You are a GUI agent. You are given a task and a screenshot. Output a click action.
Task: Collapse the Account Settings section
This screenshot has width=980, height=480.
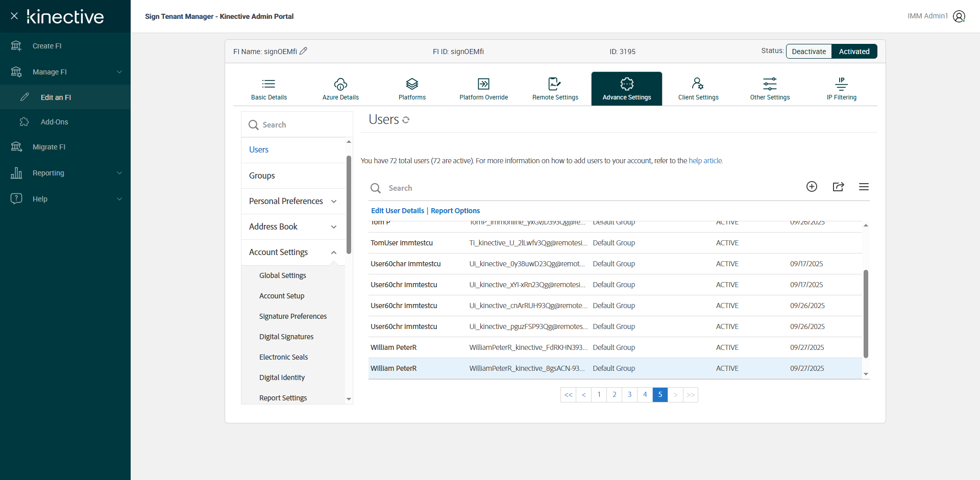(334, 252)
